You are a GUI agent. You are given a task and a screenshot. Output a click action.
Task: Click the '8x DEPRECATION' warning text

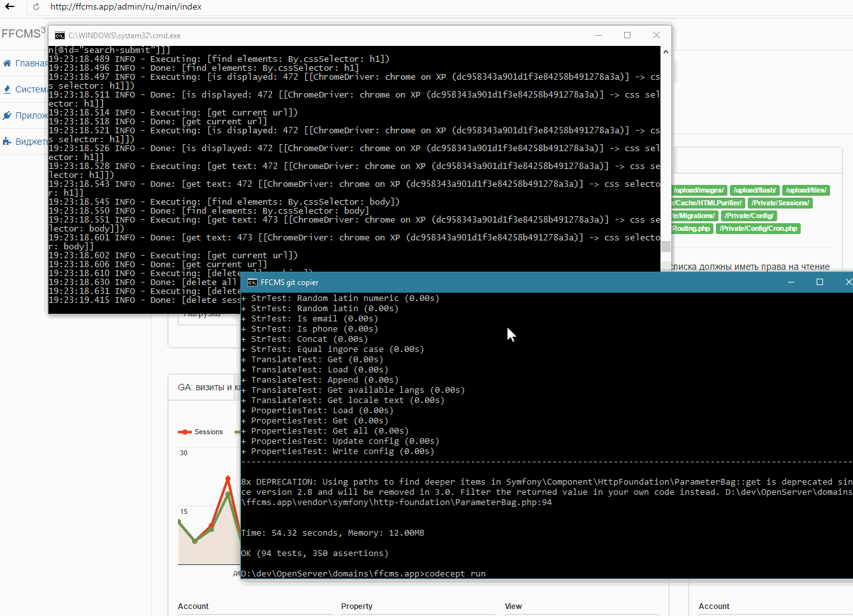[x=547, y=492]
